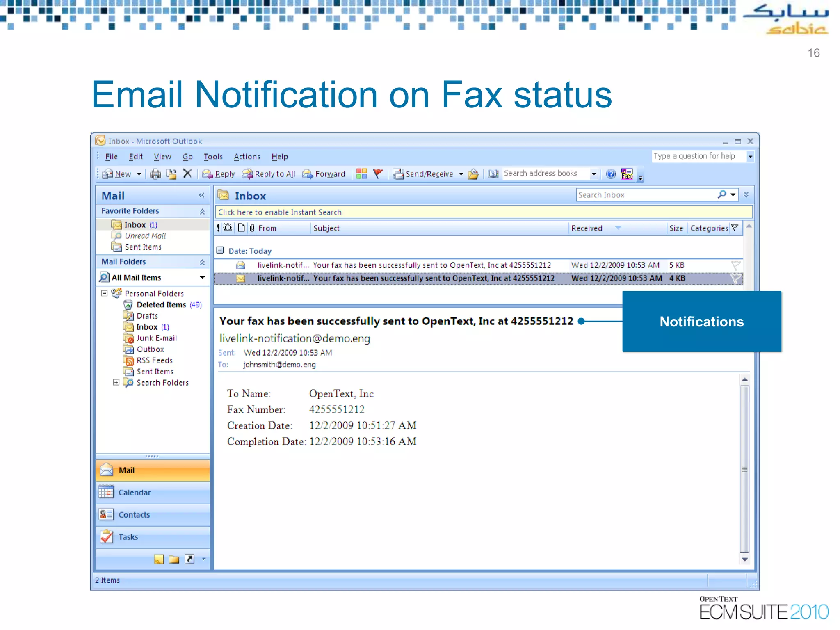Open the Tools menu
Screen dimensions: 840x630
coord(213,157)
